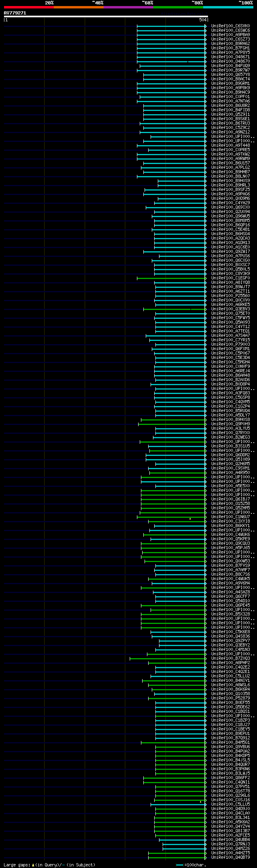This screenshot has height=868, width=257.
Task: Select the UniRef100_A7S4A7 entry
Action: tap(230, 335)
